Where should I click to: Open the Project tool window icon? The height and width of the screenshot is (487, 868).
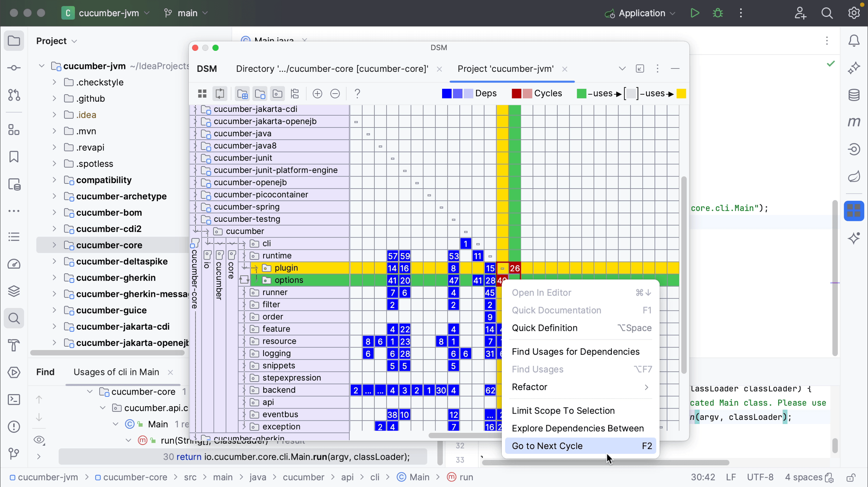(x=14, y=41)
